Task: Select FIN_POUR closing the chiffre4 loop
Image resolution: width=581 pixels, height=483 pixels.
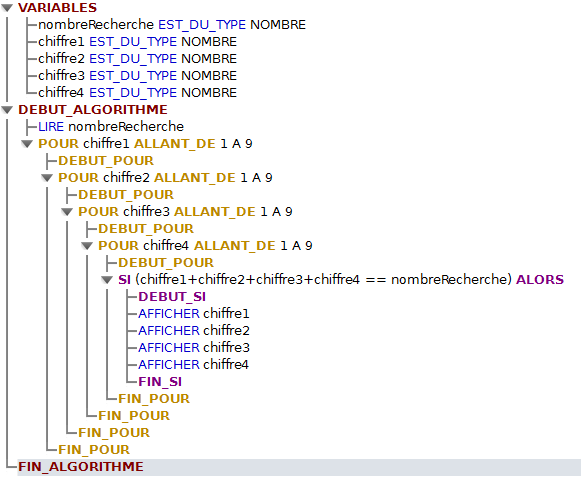Action: point(154,399)
